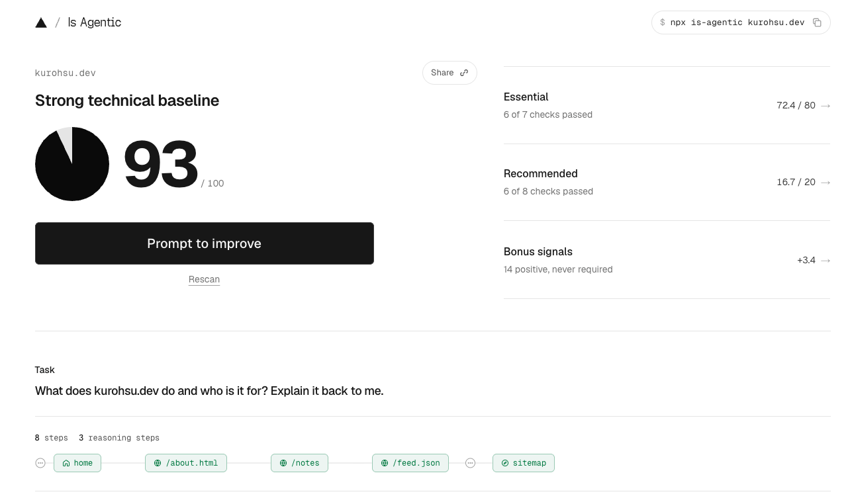Select the /notes step chip

(x=299, y=463)
